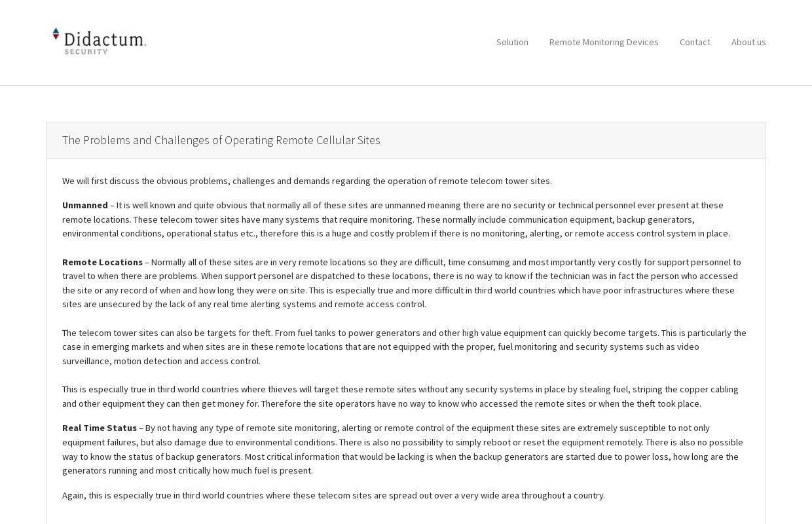The width and height of the screenshot is (812, 524).
Task: Click the bold Unmanned term
Action: click(85, 205)
